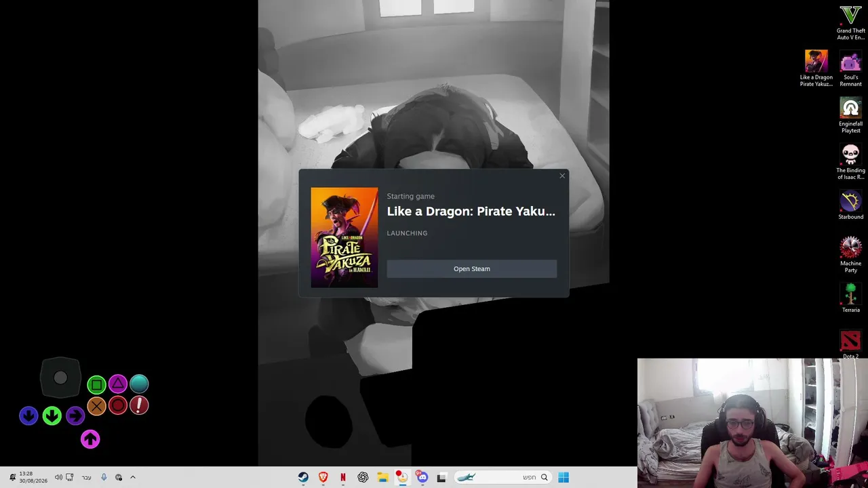This screenshot has height=488, width=868.
Task: Select the Machine Party desktop icon
Action: coord(850,255)
